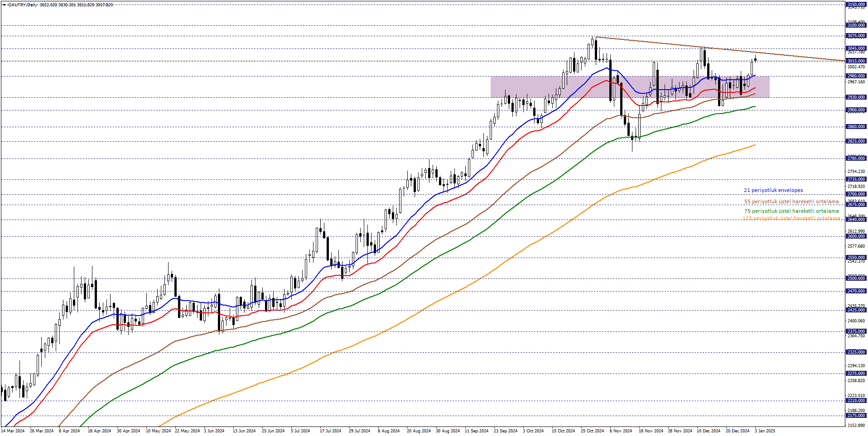
Task: Click the 2980.000 price level label
Action: [x=856, y=76]
